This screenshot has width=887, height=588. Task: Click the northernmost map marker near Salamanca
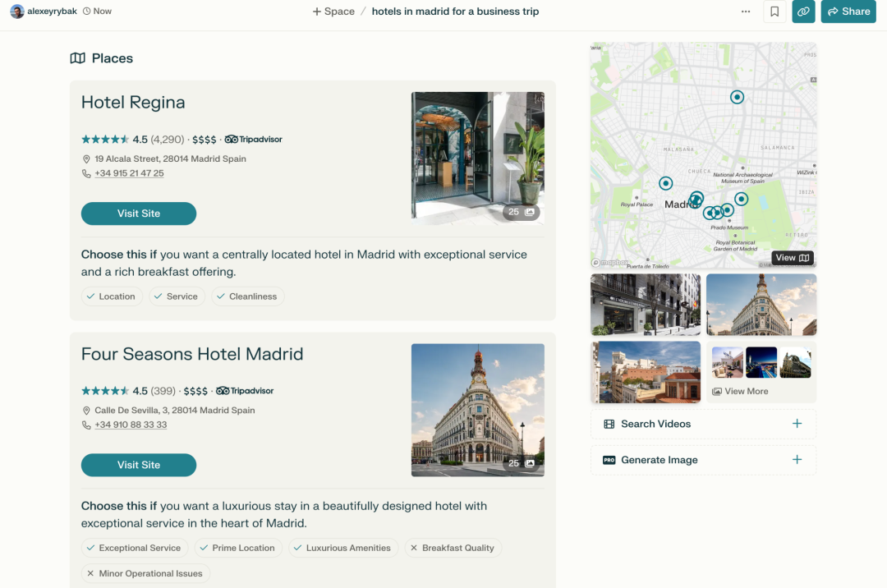pyautogui.click(x=737, y=97)
